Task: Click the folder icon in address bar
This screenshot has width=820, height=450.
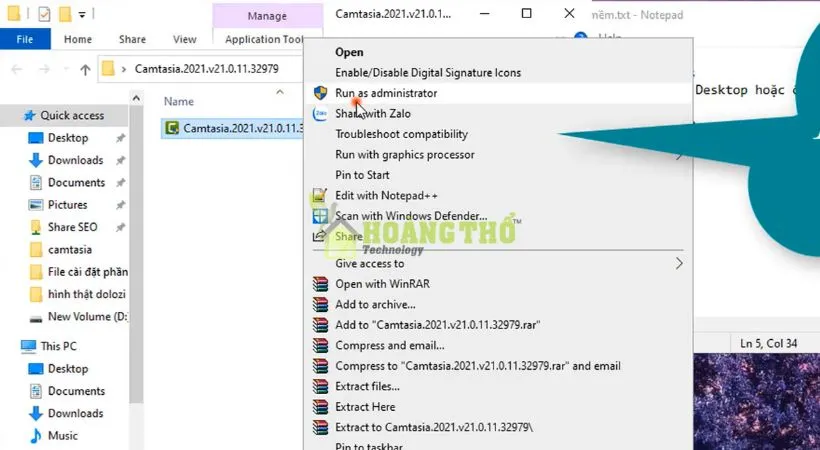Action: 108,69
